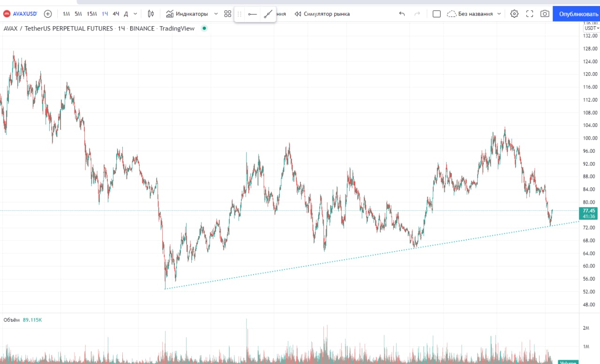
Task: Click the compare or add symbol plus icon
Action: pyautogui.click(x=47, y=14)
